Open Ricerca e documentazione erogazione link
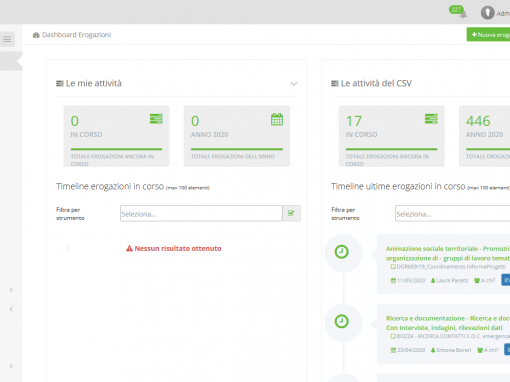Viewport: 510px width, 382px height. pos(448,323)
